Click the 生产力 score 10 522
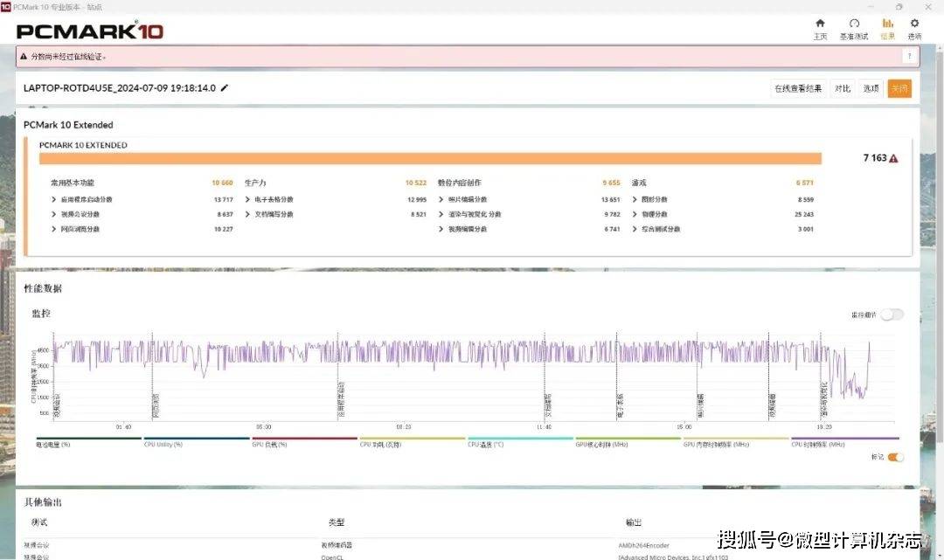This screenshot has width=944, height=560. tap(415, 183)
